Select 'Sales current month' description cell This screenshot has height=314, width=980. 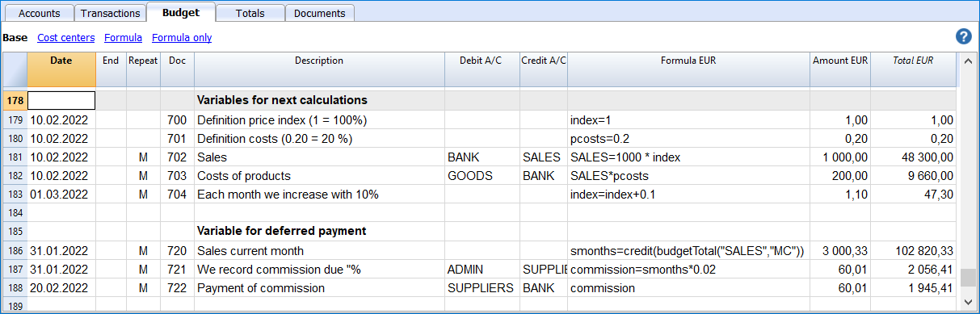(319, 251)
